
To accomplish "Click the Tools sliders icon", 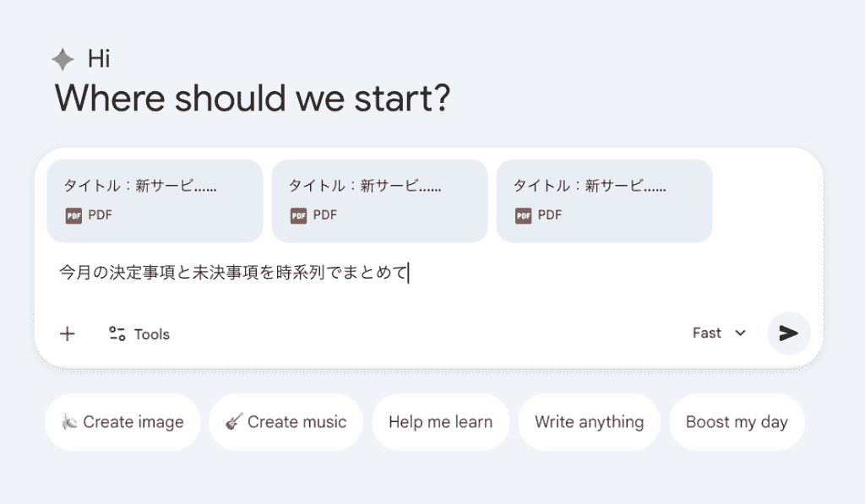I will pos(117,333).
